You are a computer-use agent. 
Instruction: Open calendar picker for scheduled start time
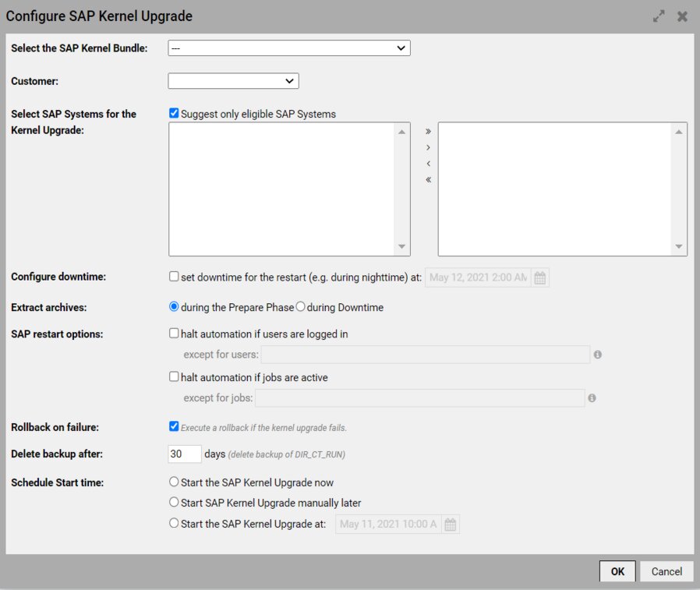point(450,524)
